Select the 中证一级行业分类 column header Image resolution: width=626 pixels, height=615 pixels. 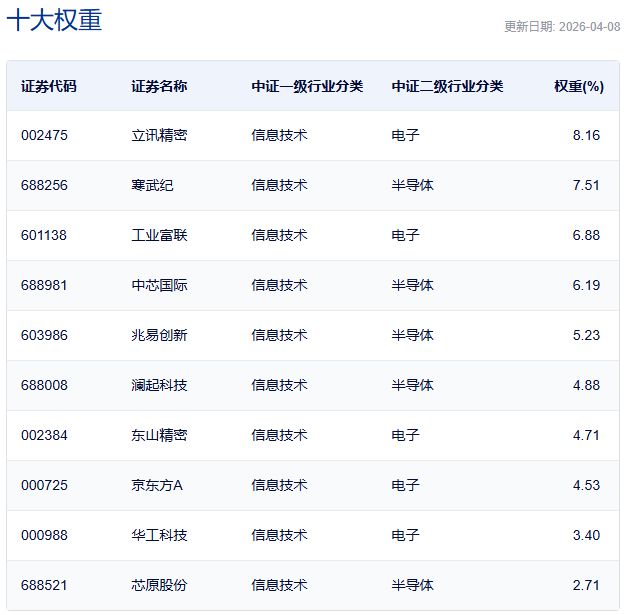[307, 86]
